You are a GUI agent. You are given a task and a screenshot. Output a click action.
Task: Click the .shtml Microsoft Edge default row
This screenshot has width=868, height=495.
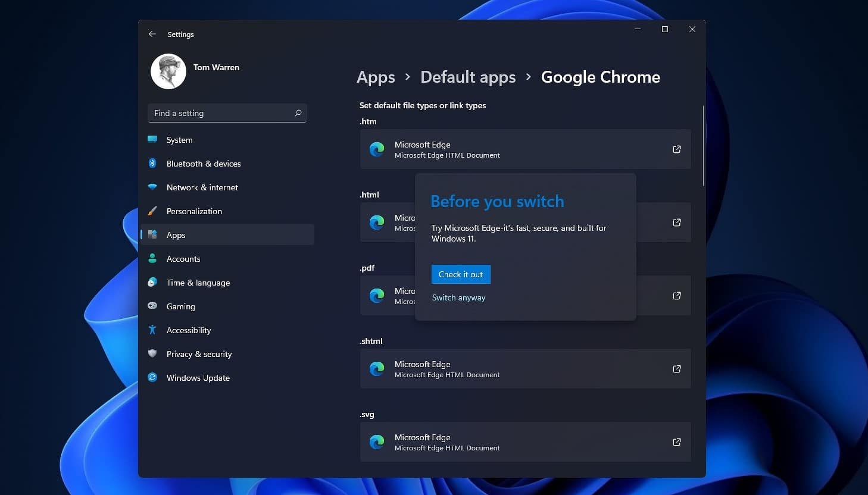(x=526, y=369)
